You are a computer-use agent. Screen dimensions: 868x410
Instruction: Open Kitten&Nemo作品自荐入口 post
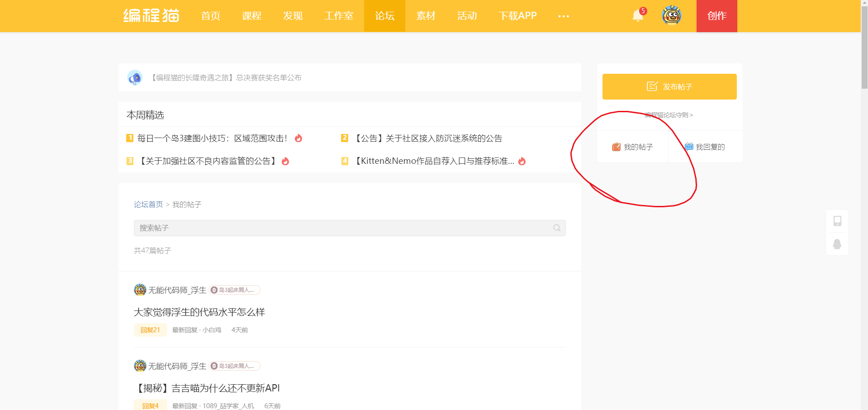[433, 161]
